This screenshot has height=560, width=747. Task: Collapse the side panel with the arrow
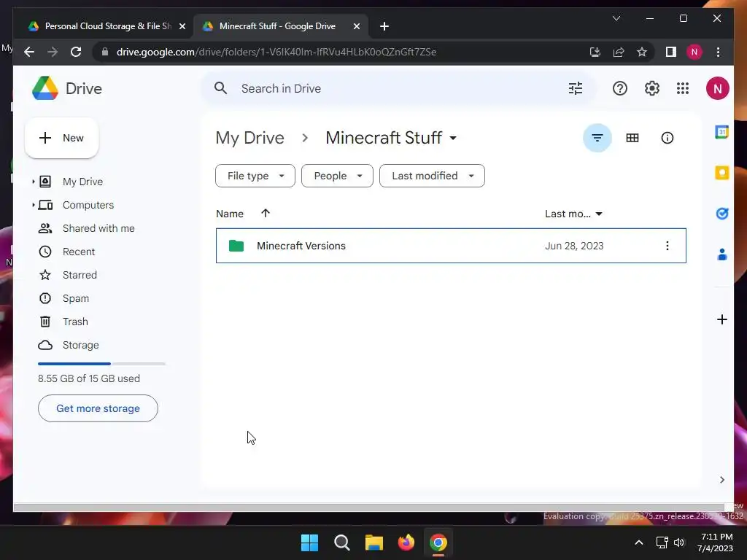[x=721, y=480]
